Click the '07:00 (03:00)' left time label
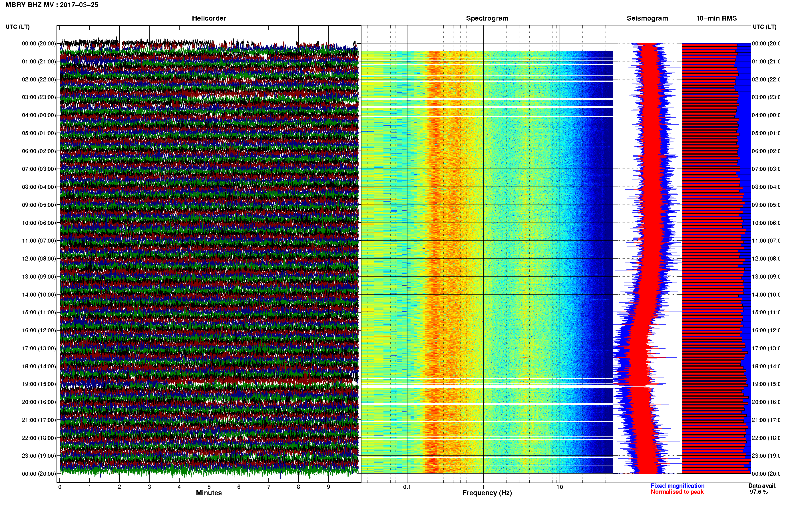 39,169
